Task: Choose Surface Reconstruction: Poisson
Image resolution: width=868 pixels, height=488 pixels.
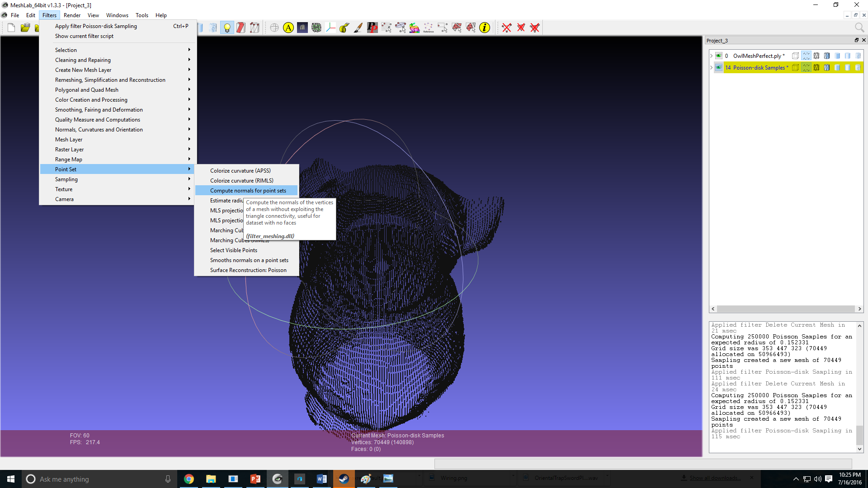Action: click(x=246, y=270)
